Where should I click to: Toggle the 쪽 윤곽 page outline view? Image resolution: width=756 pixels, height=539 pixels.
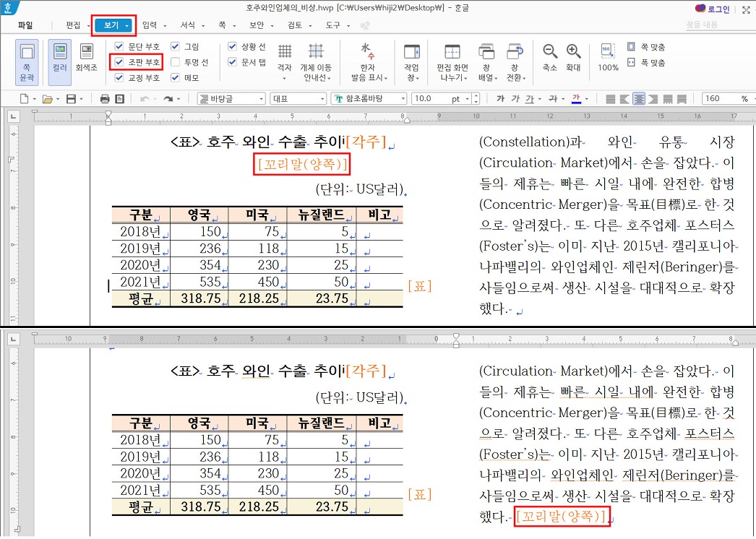pos(27,63)
